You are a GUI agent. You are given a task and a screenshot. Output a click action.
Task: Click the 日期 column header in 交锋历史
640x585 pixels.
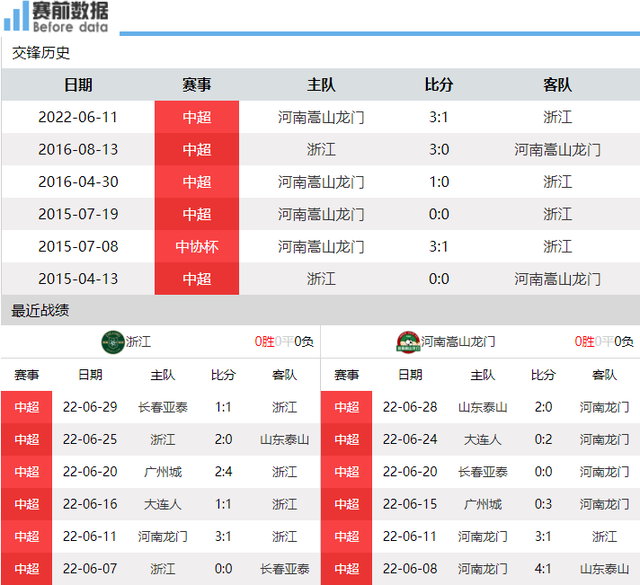(78, 85)
